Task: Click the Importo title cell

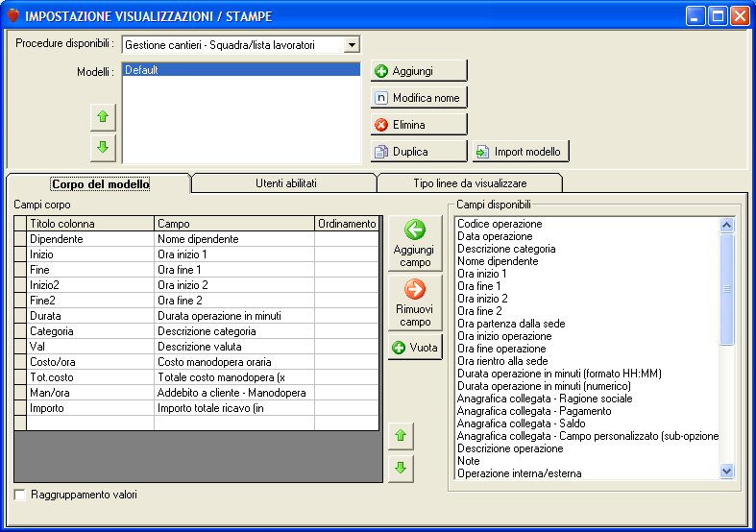Action: (90, 408)
